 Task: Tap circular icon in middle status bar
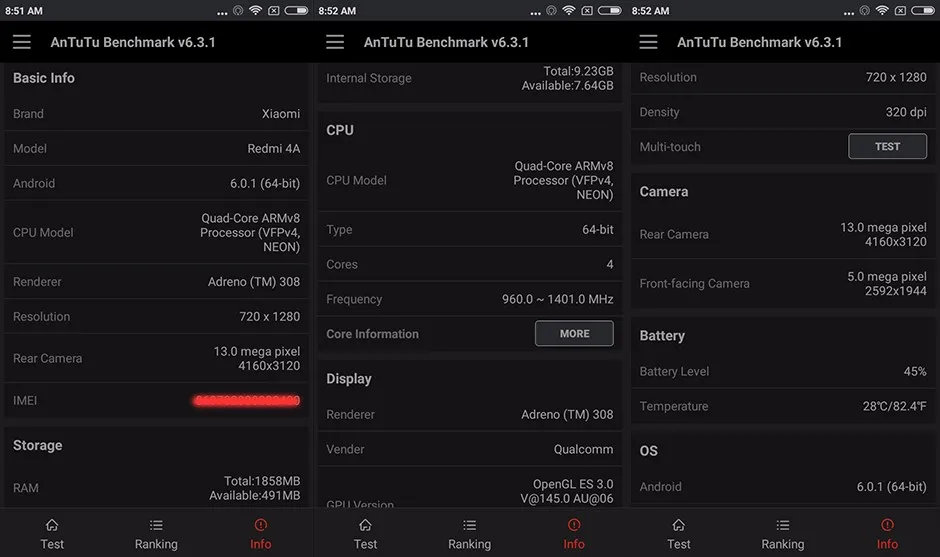(x=552, y=10)
